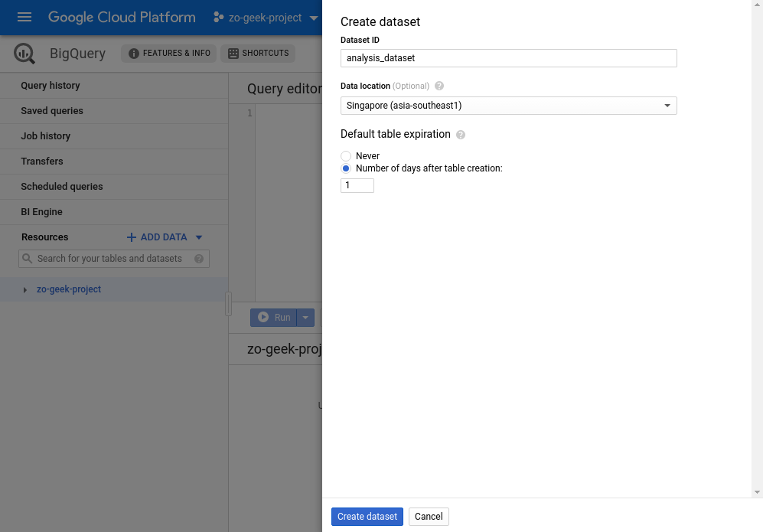The height and width of the screenshot is (532, 763).
Task: Click the Search for your tables and datasets field
Action: tap(114, 259)
